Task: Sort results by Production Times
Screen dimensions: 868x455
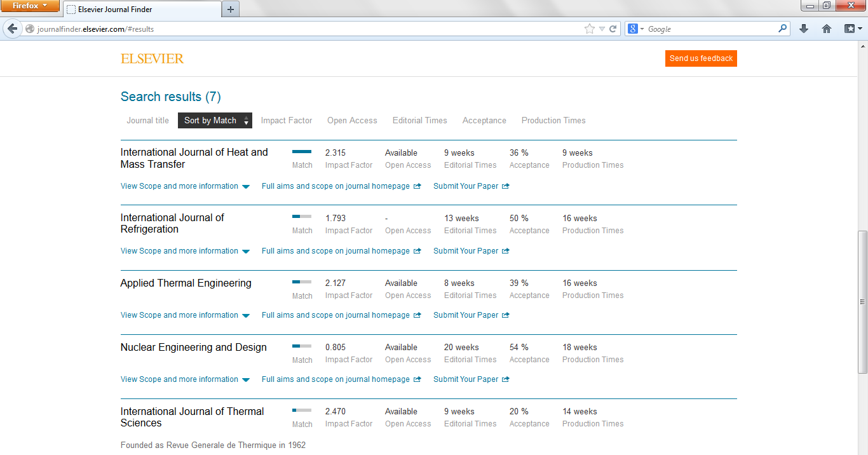Action: pyautogui.click(x=553, y=121)
